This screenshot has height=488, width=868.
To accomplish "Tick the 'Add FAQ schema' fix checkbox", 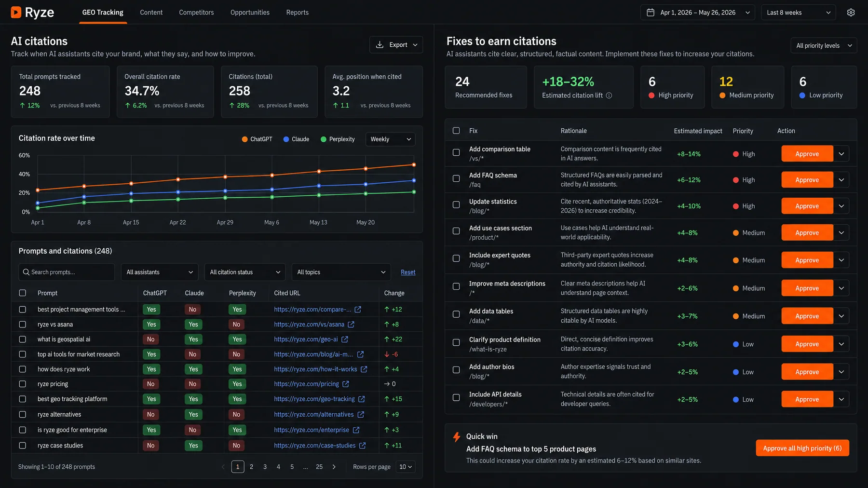I will click(456, 178).
